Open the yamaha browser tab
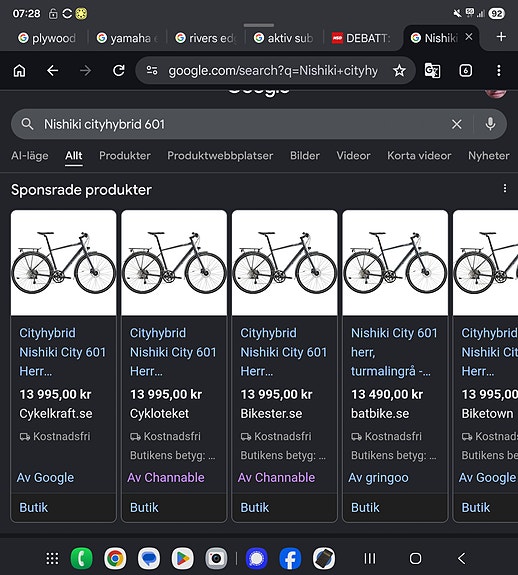 tap(126, 38)
